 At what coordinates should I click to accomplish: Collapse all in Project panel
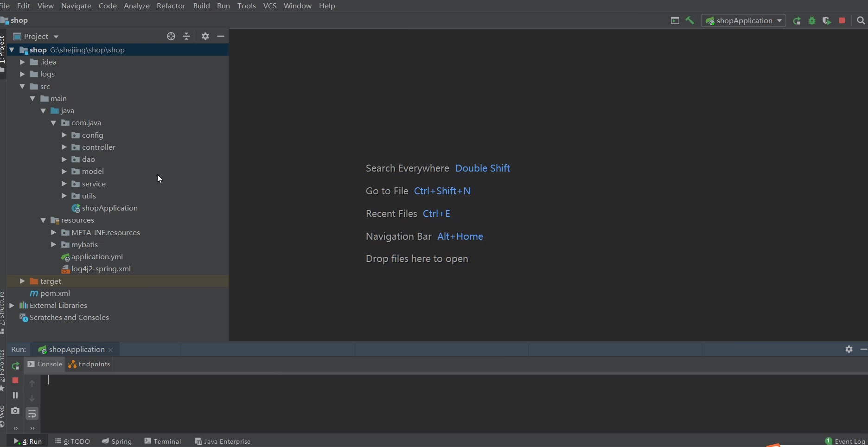[x=186, y=36]
